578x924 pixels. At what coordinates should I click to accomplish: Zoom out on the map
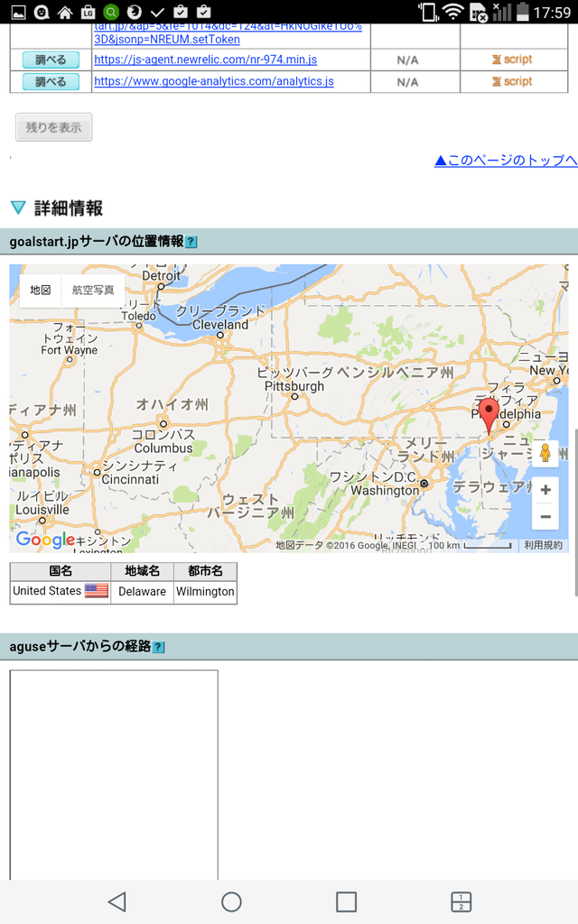coord(545,517)
